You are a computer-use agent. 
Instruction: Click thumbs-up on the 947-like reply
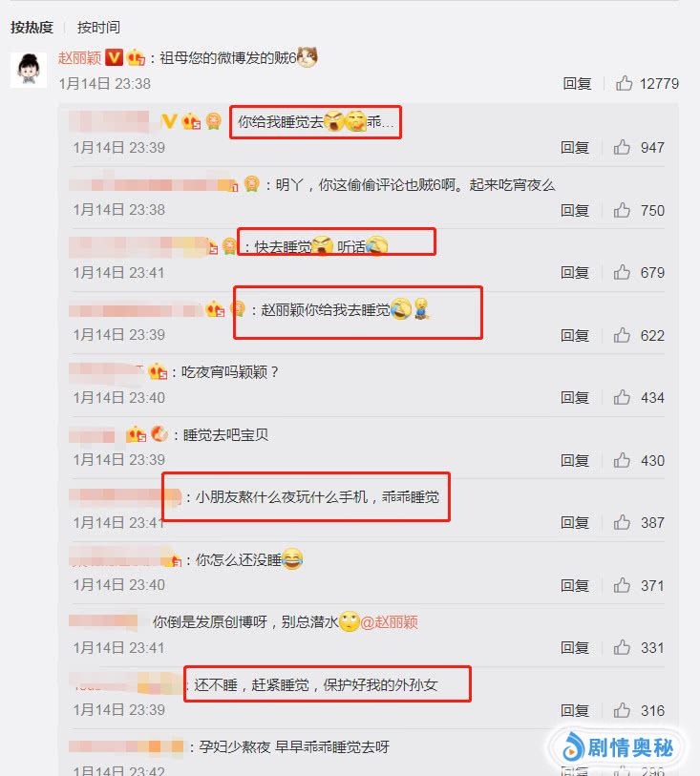(622, 147)
